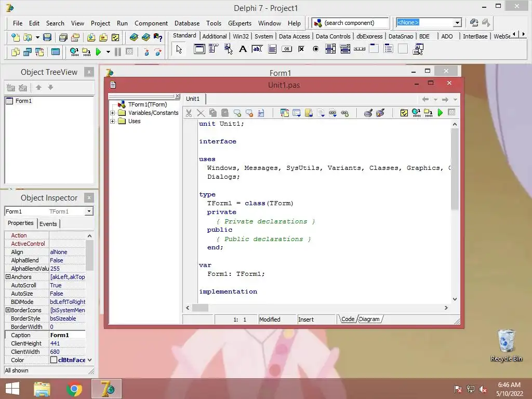
Task: Select the ActionList component in palette
Action: click(418, 49)
